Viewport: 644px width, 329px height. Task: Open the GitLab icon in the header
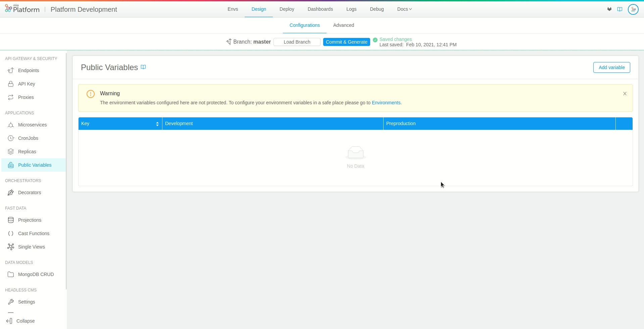(609, 9)
